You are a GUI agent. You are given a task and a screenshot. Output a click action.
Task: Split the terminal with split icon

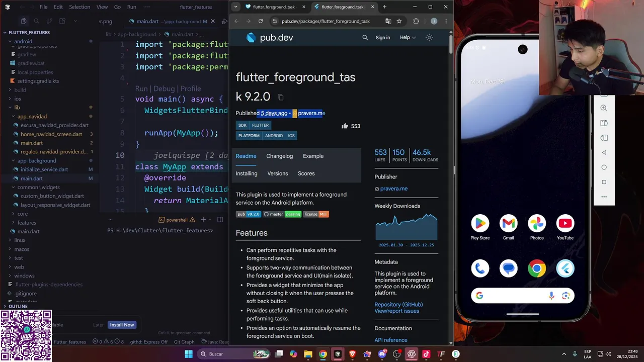pyautogui.click(x=220, y=220)
